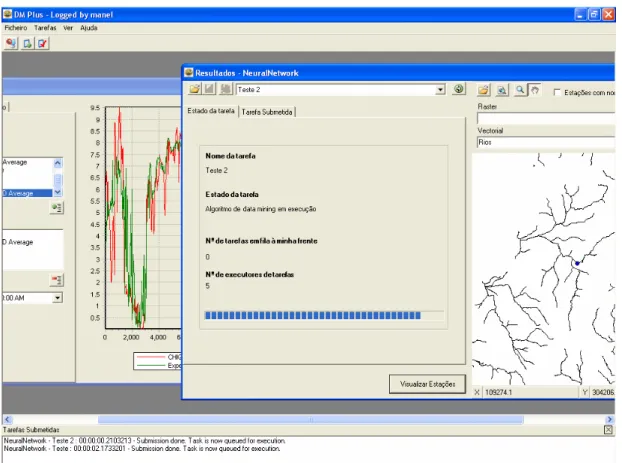
Task: Open the Teste 2 task dropdown
Action: (440, 90)
